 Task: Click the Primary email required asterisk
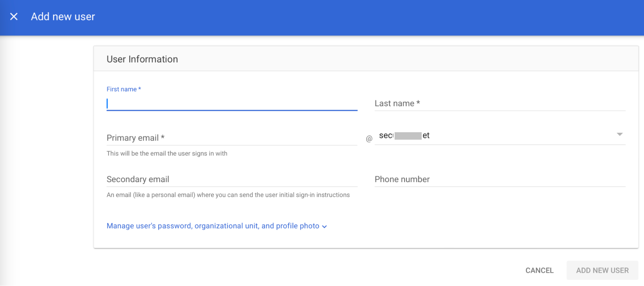[x=163, y=137]
